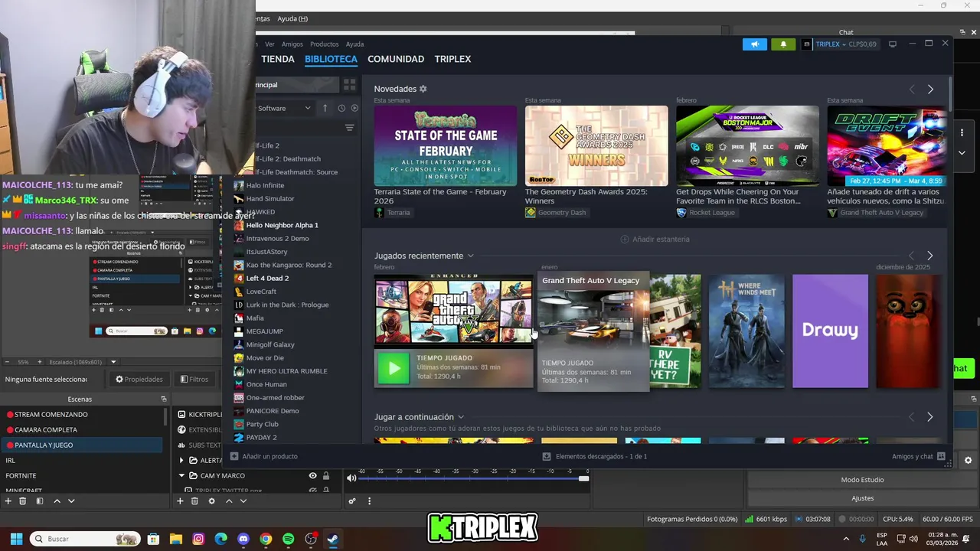Delete selected OBS scene trash icon

click(23, 501)
